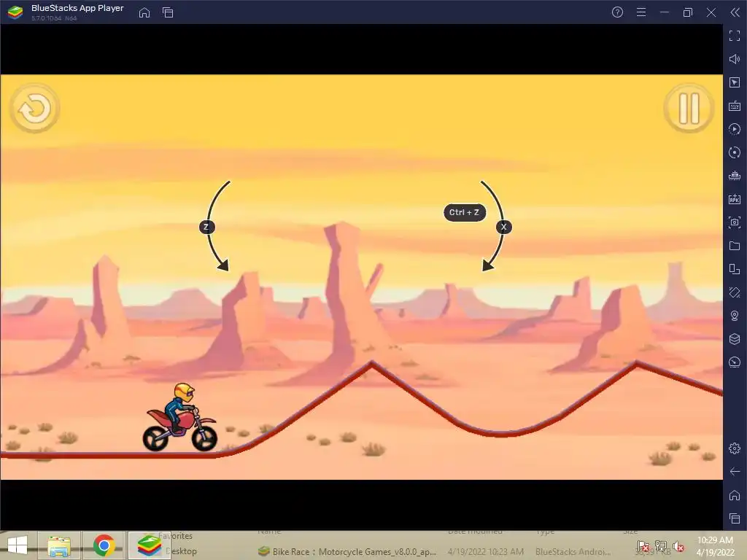
Task: Open BlueStacks settings gear in sidebar
Action: pos(735,448)
